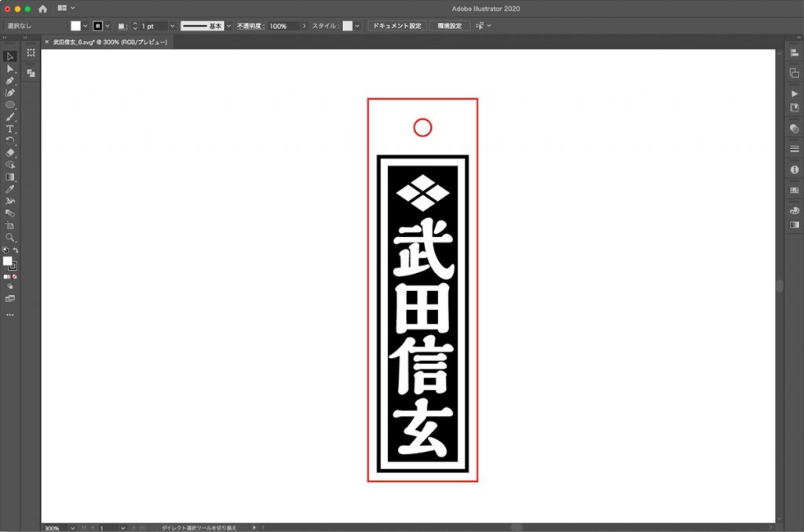Viewport: 804px width, 532px height.
Task: Open the Appearance panel circle icon
Action: (x=795, y=128)
